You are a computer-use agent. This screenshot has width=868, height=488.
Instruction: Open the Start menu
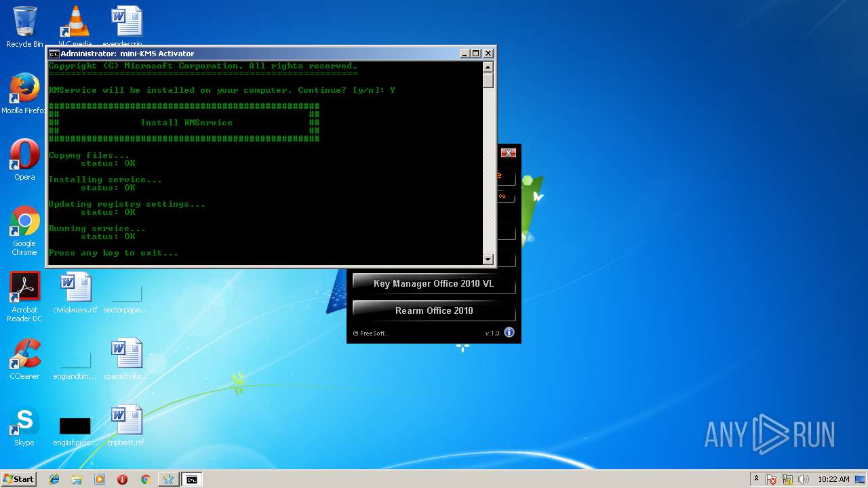(19, 479)
